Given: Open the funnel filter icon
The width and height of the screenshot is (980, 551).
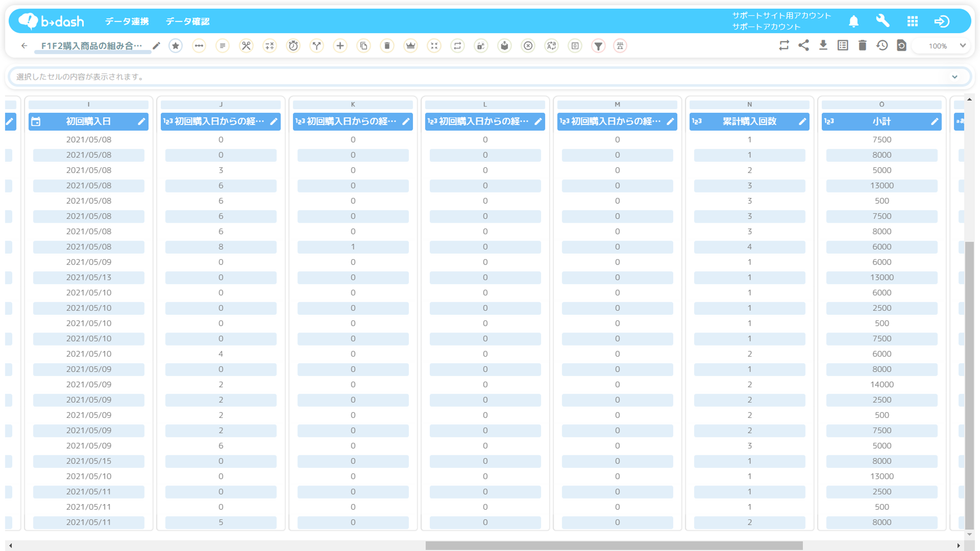Looking at the screenshot, I should 599,46.
